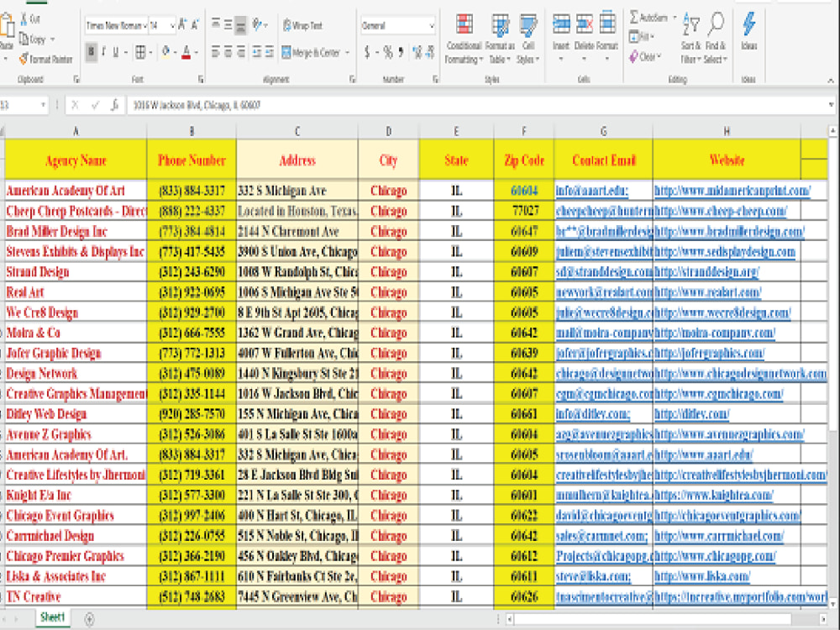Select cell Strand Design
Image resolution: width=840 pixels, height=630 pixels.
click(x=76, y=272)
